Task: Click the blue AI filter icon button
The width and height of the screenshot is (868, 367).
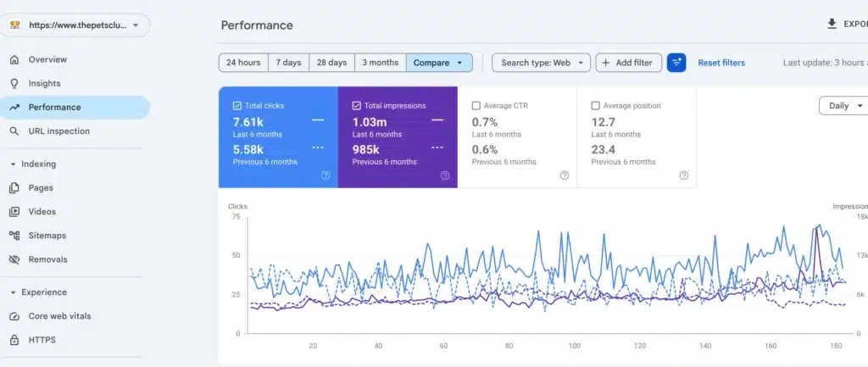Action: (x=676, y=63)
